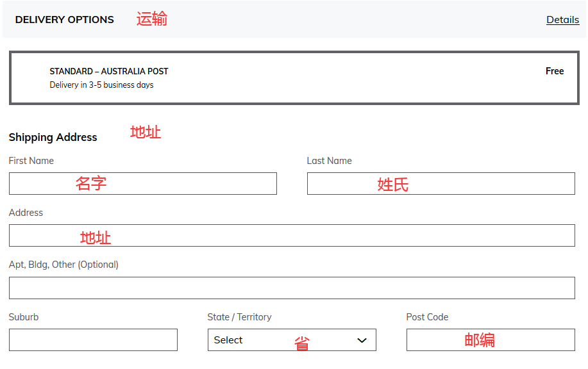Click the Apt, Bldg, Other (Optional) label
This screenshot has width=588, height=369.
[x=63, y=265]
